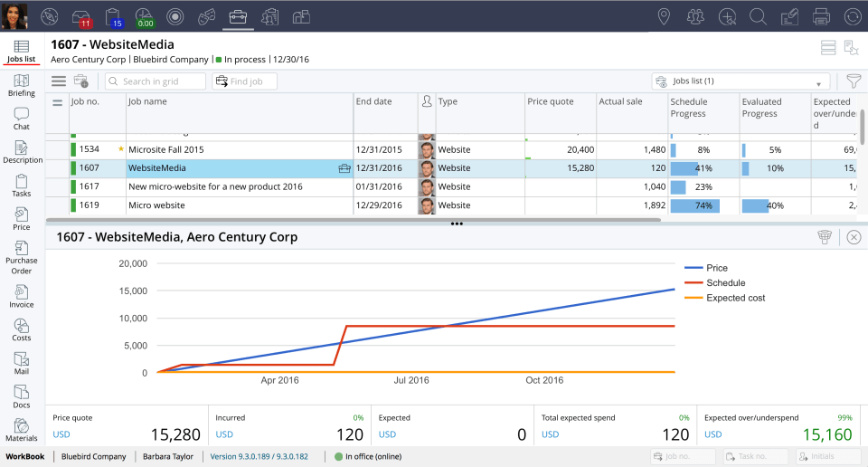This screenshot has height=467, width=868.
Task: Click the three-dot splitter handle above chart
Action: [x=457, y=224]
